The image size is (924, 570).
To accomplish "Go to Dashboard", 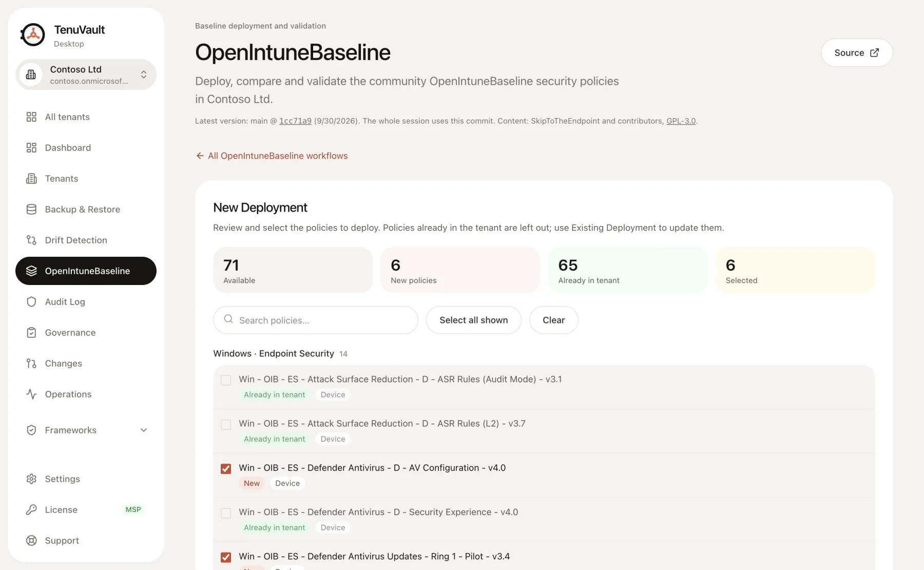I will click(x=86, y=148).
